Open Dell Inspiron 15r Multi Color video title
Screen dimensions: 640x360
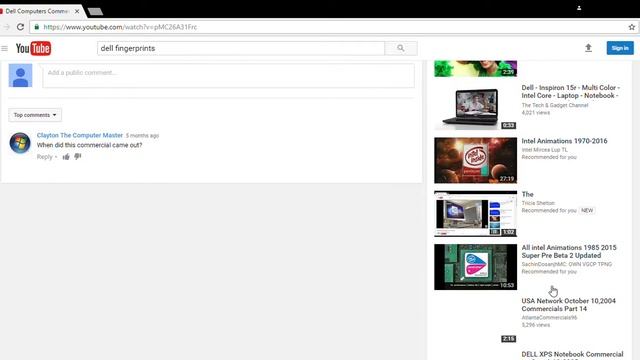tap(571, 91)
